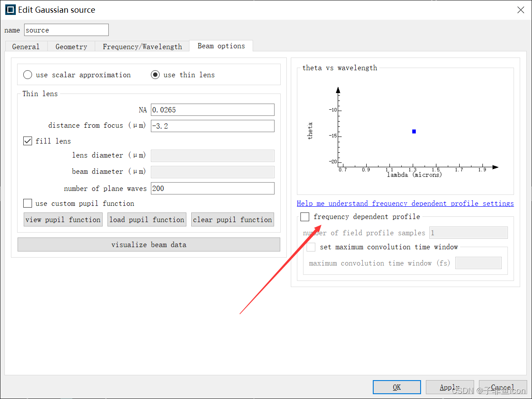Select the Beam options tab
532x399 pixels.
[221, 46]
